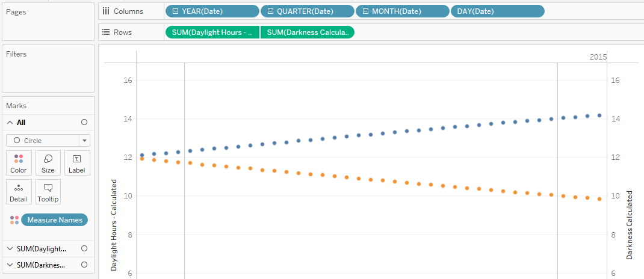This screenshot has height=279, width=644.
Task: Click the Columns shelf icon
Action: (105, 11)
